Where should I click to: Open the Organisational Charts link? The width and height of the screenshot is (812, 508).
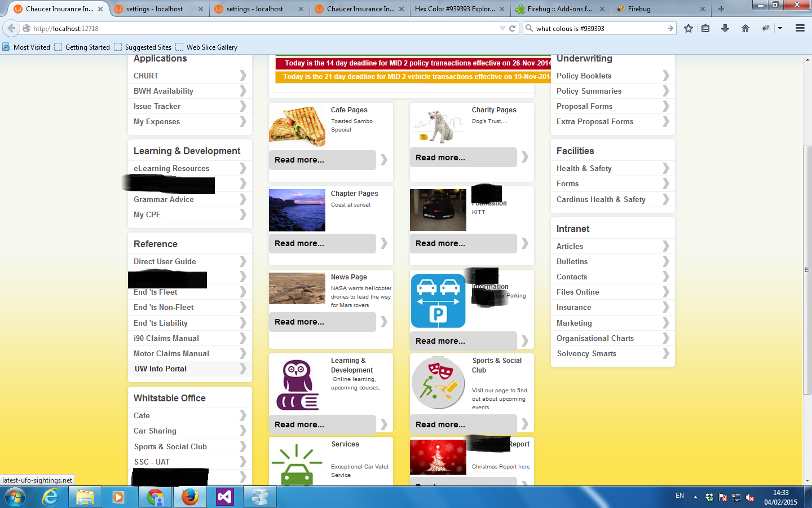pyautogui.click(x=595, y=338)
